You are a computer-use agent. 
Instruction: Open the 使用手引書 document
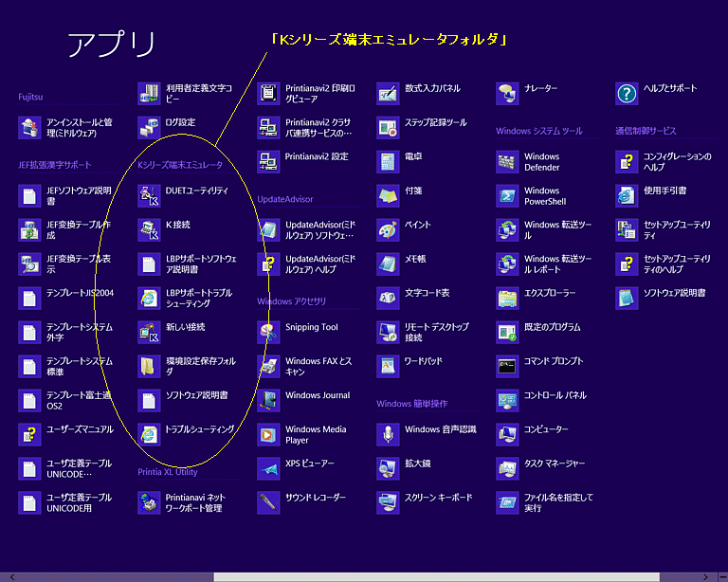pos(627,195)
